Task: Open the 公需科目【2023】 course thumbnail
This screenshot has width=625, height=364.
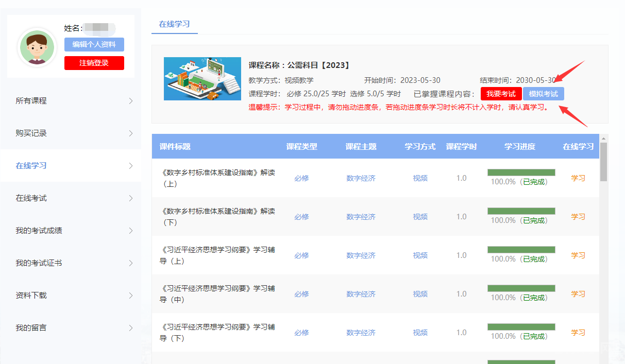Action: (x=202, y=78)
